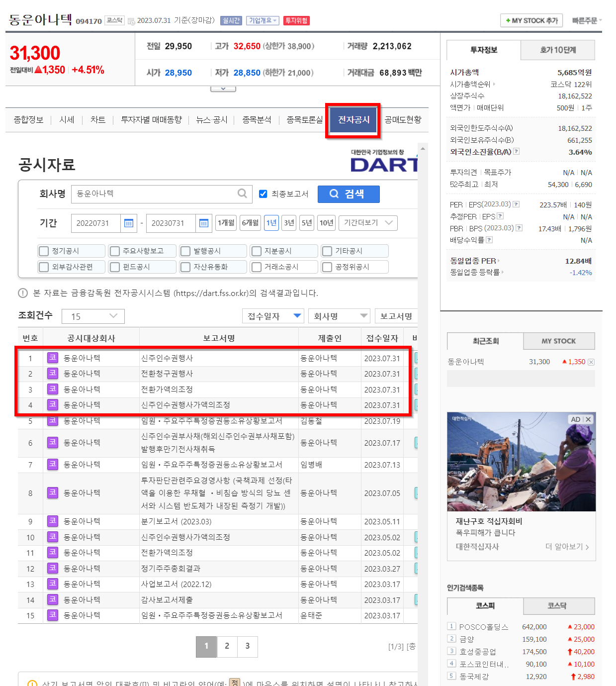Image resolution: width=616 pixels, height=686 pixels.
Task: Expand the 동일업종 PER link
Action: pos(475,261)
